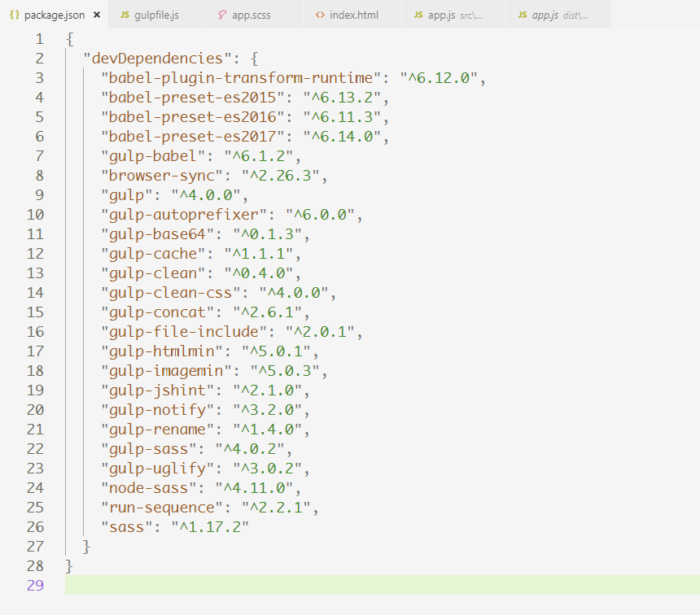Open the app.scss tab
Viewport: 700px width, 615px height.
coord(254,15)
